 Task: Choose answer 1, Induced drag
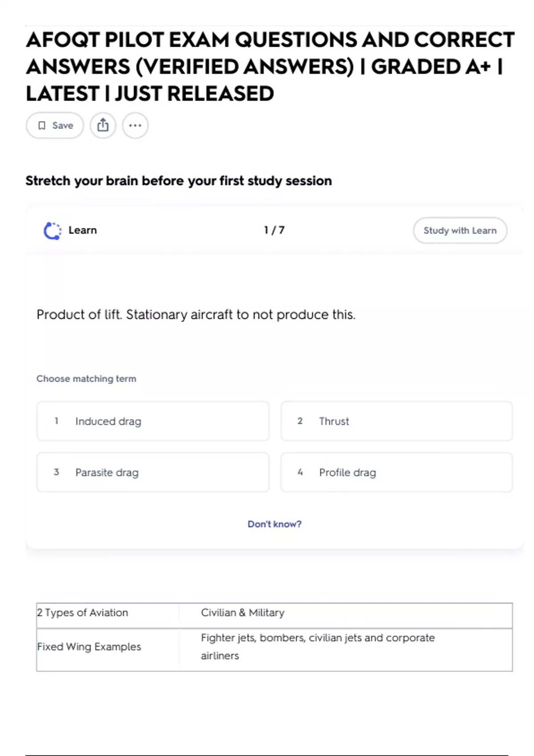153,421
